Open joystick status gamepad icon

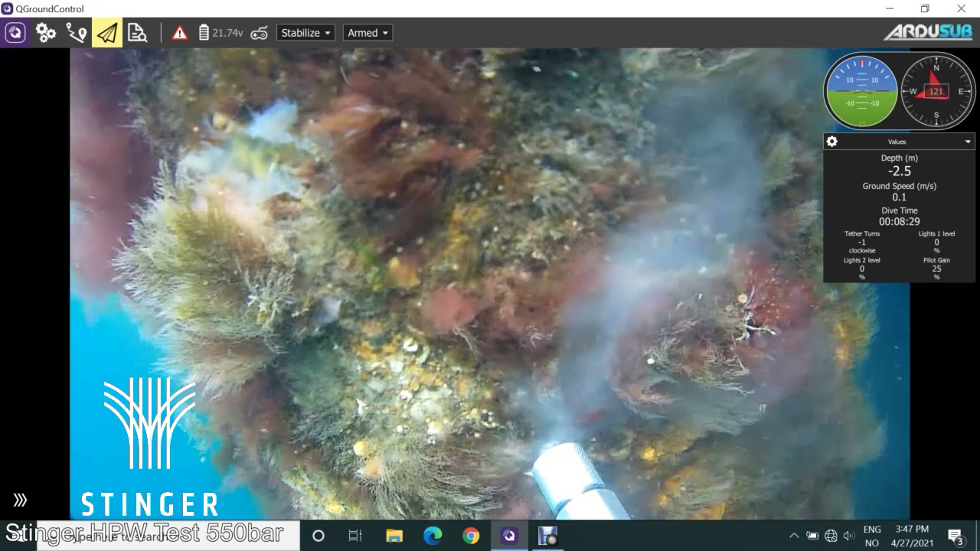point(260,33)
